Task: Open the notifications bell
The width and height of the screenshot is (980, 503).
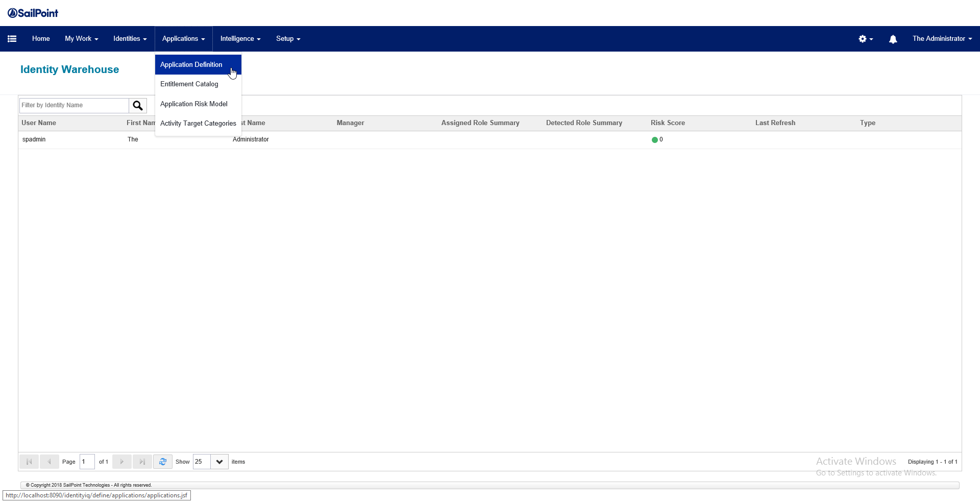Action: tap(893, 39)
